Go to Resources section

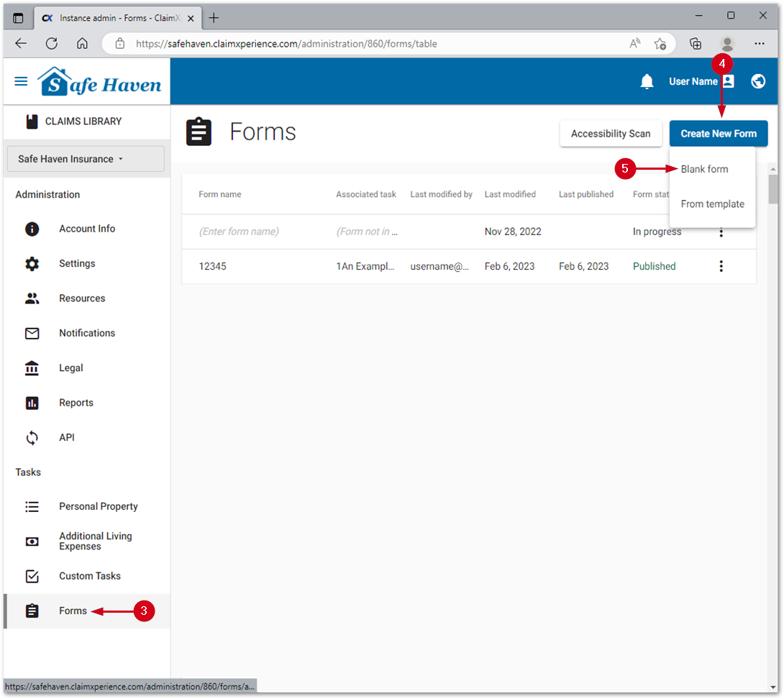pos(81,298)
